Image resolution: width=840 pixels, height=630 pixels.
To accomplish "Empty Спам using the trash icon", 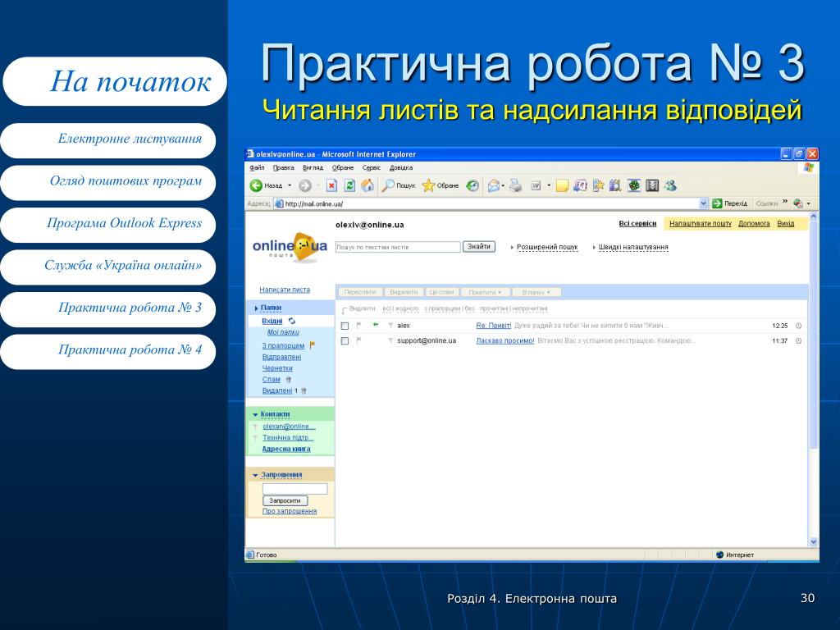I will [x=288, y=379].
